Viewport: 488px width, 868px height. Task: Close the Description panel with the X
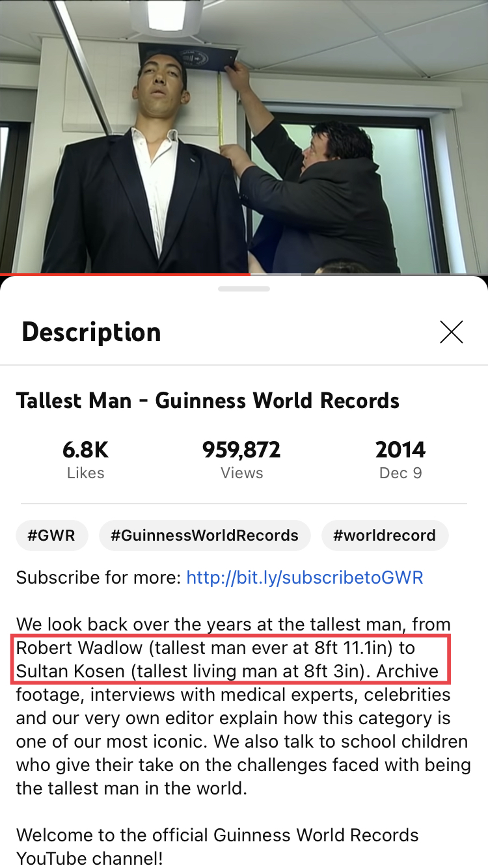[451, 332]
